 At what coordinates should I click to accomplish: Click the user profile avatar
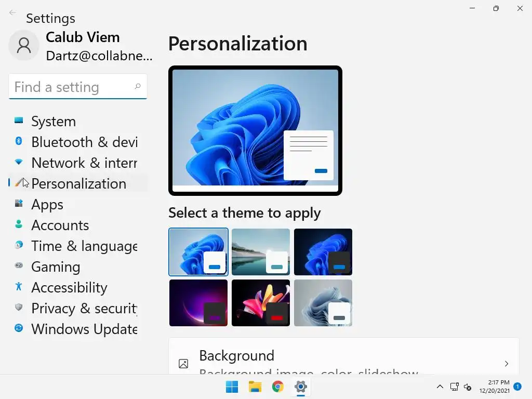(x=24, y=45)
